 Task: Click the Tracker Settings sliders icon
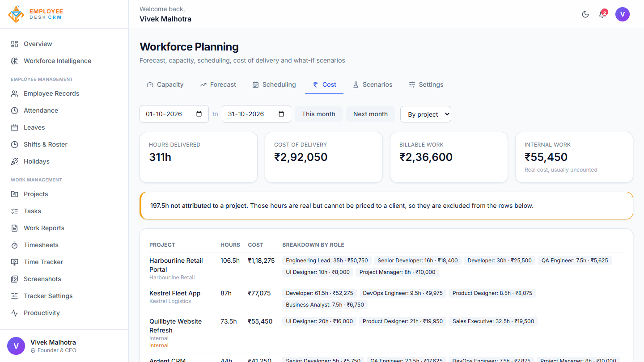[15, 296]
